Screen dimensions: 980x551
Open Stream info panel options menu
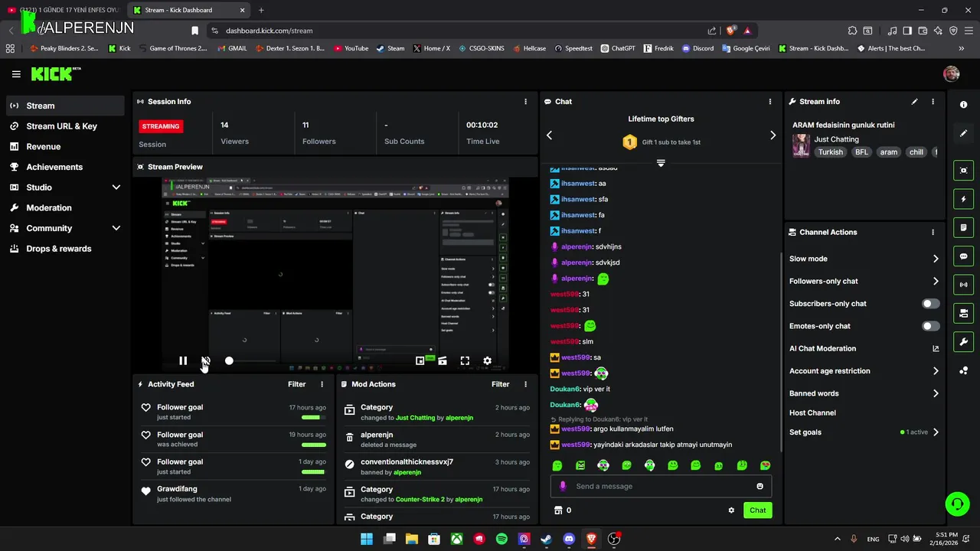point(933,101)
